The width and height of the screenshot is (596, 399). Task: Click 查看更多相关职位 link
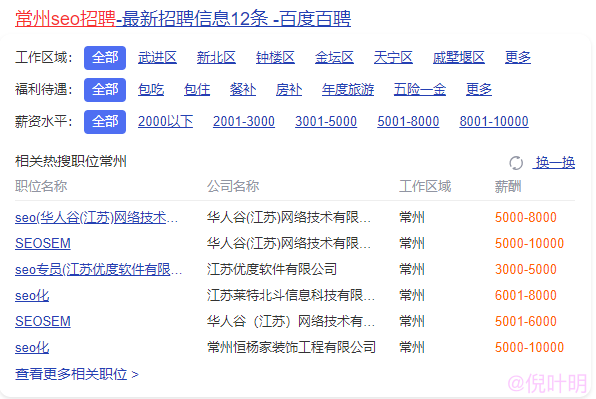[x=77, y=374]
